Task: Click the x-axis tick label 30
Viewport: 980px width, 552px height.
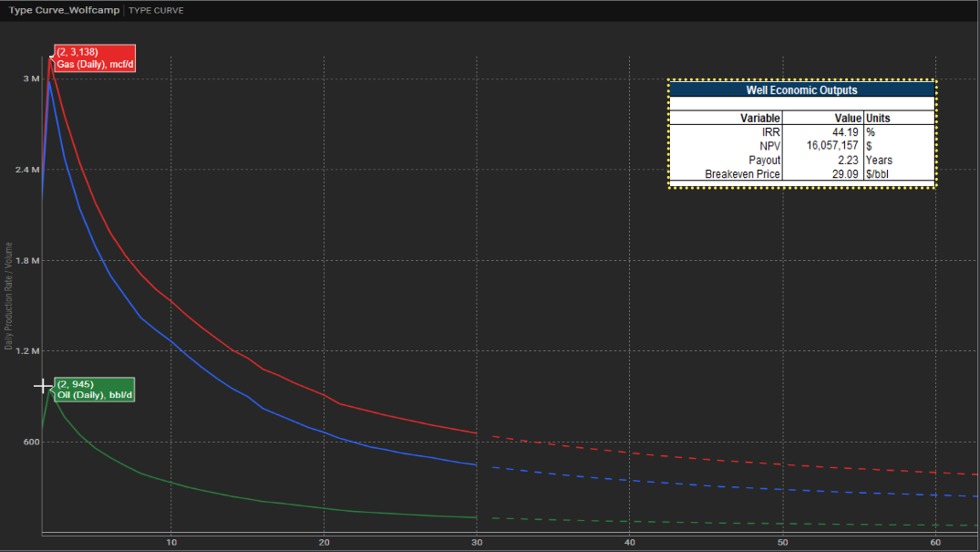Action: pos(477,543)
